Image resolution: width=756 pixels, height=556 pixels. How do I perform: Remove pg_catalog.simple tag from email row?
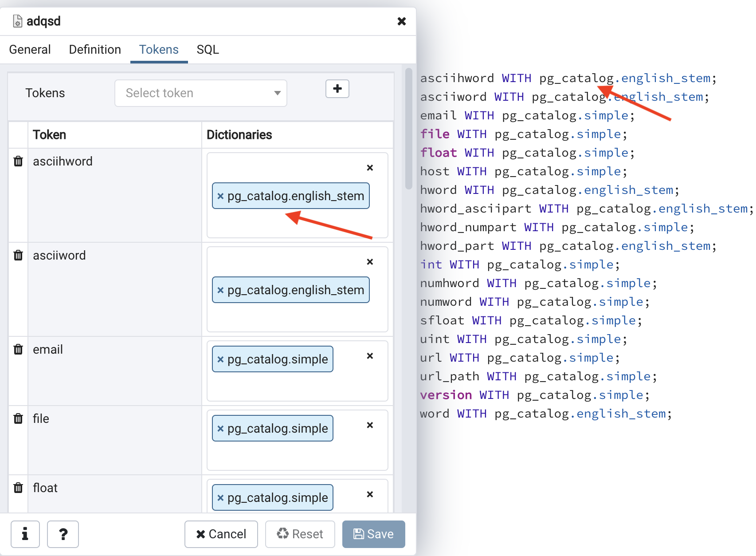pyautogui.click(x=220, y=359)
